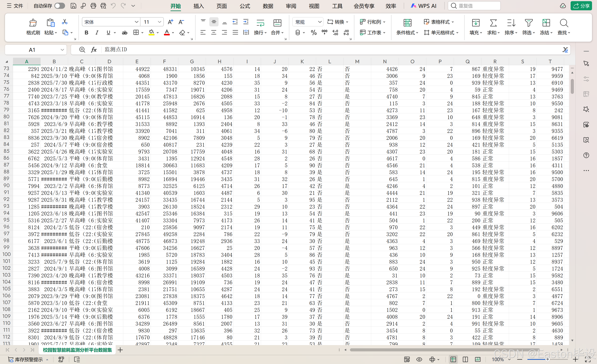This screenshot has height=364, width=597.
Task: Click the Redo arrow icon
Action: pos(123,6)
